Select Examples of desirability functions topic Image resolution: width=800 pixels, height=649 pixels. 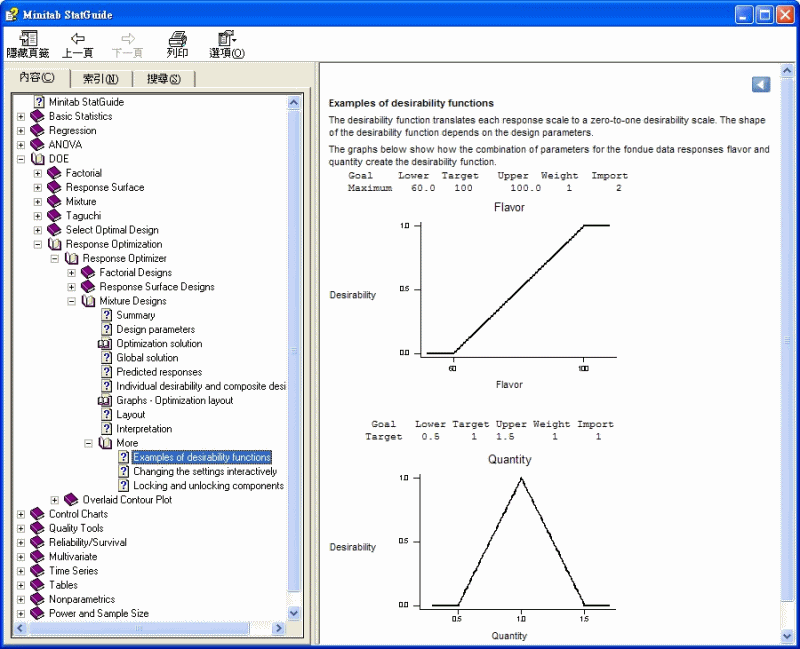202,457
